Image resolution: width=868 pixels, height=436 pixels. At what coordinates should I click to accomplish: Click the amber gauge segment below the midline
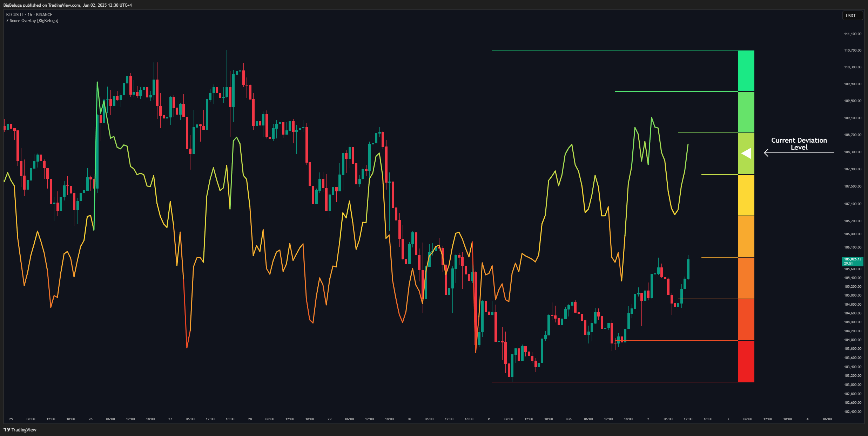[746, 237]
